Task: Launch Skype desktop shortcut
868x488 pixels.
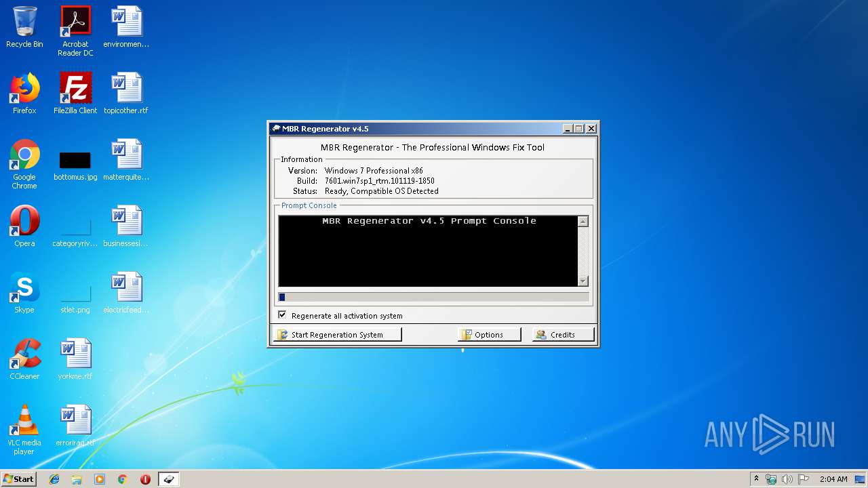Action: tap(24, 293)
